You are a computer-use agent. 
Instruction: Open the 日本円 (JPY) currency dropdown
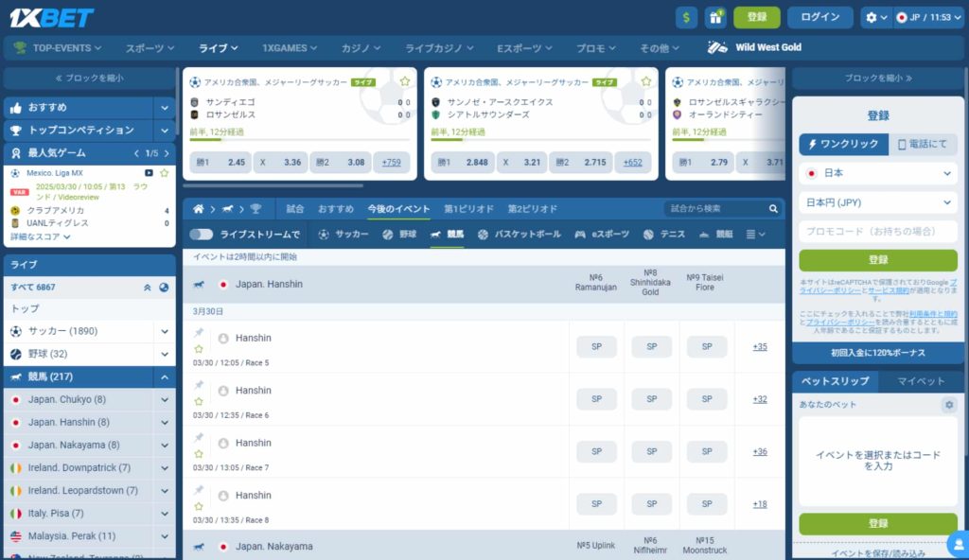877,202
